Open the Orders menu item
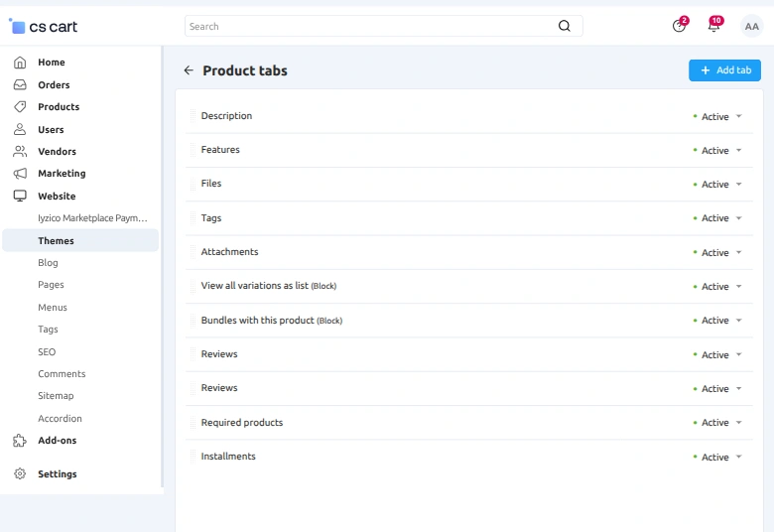The image size is (774, 532). click(x=54, y=85)
